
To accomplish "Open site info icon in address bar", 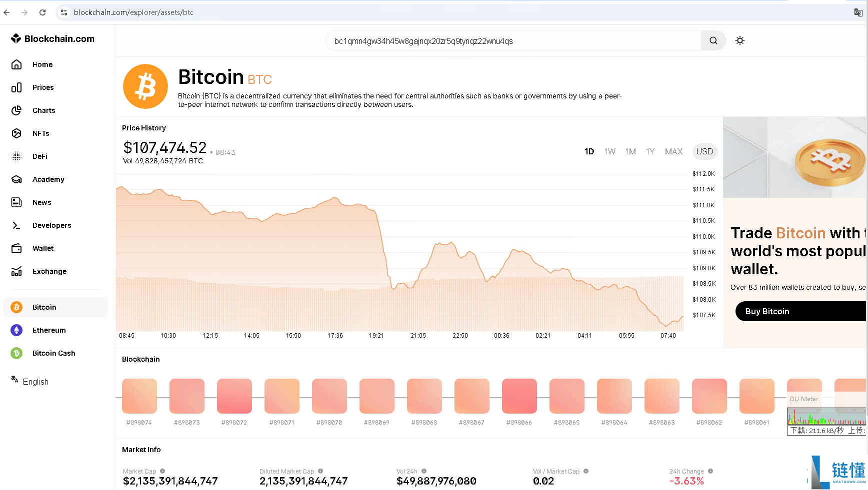I will pos(63,12).
